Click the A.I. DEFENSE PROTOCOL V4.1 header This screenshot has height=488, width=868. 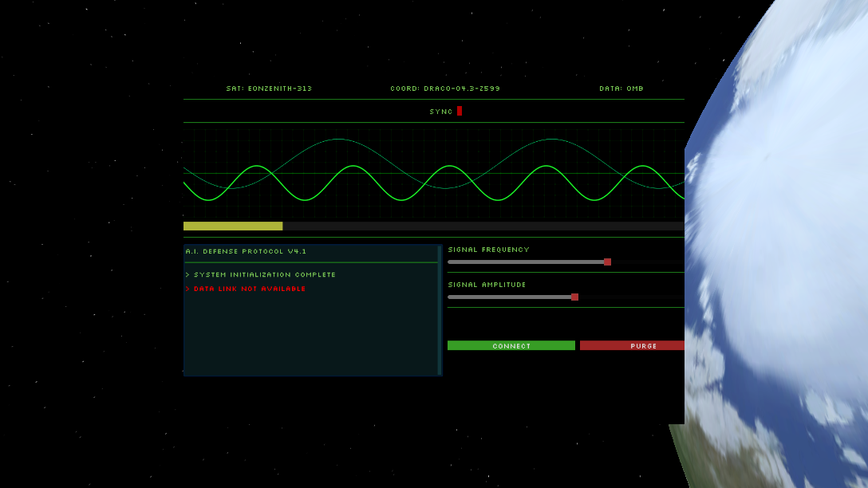tap(246, 251)
